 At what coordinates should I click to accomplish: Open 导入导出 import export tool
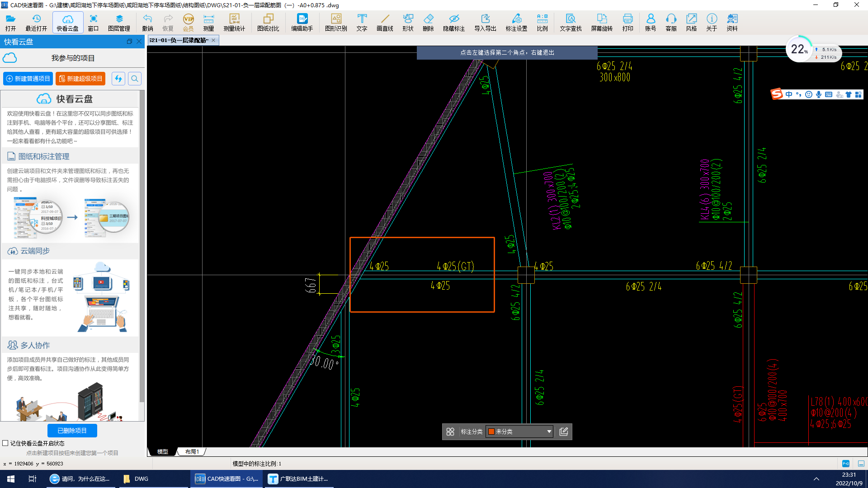485,22
